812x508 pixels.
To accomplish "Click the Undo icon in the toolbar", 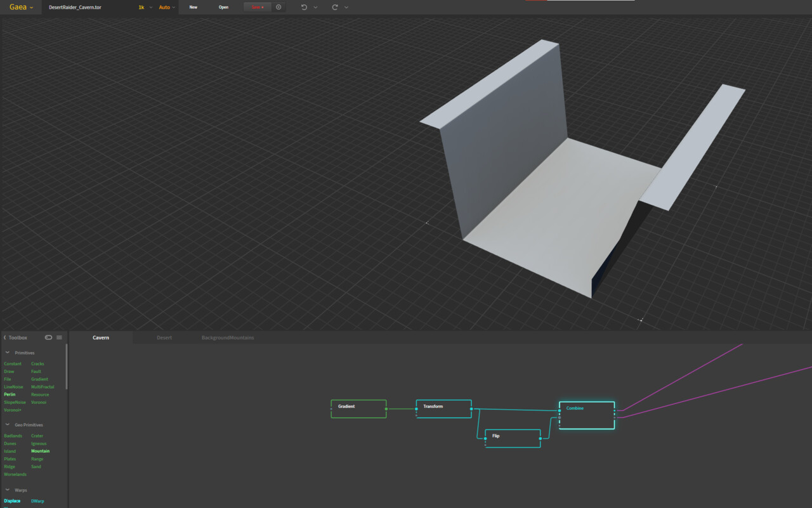I will click(303, 7).
